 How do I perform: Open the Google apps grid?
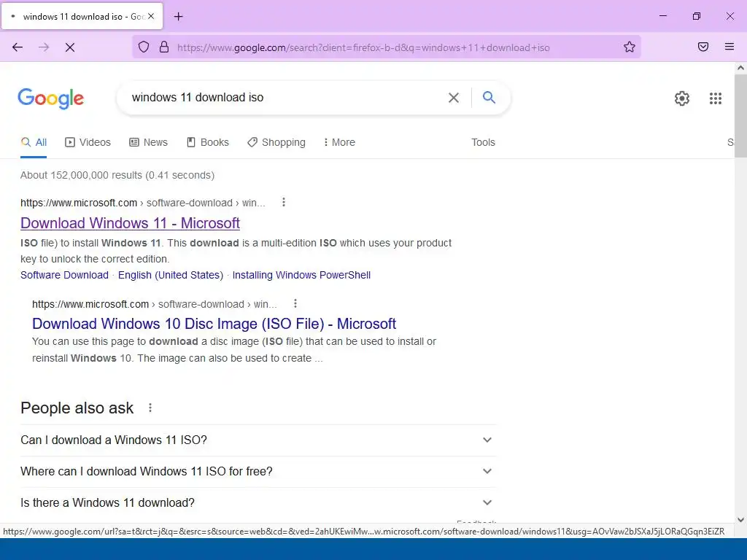716,98
